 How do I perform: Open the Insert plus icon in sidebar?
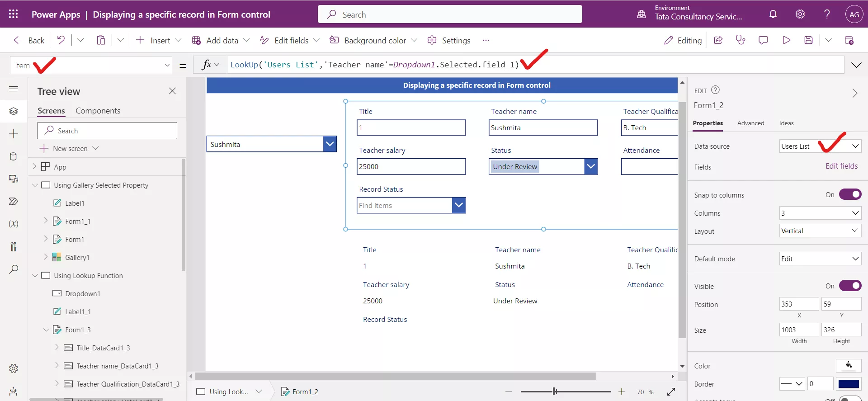coord(14,134)
